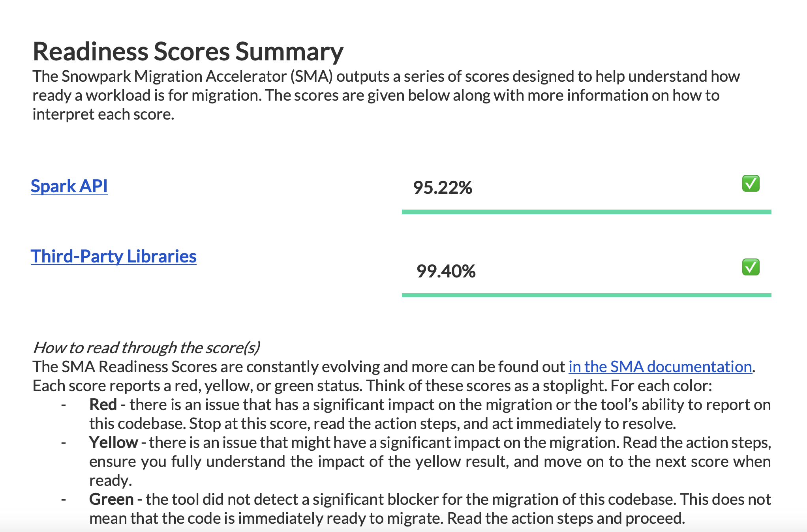The image size is (807, 532).
Task: Click the sentence 'Think of these scores as a stoplight'
Action: point(486,386)
